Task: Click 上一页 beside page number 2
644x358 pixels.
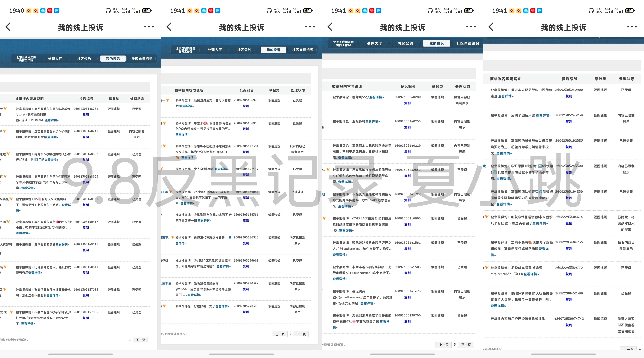Action: [280, 334]
